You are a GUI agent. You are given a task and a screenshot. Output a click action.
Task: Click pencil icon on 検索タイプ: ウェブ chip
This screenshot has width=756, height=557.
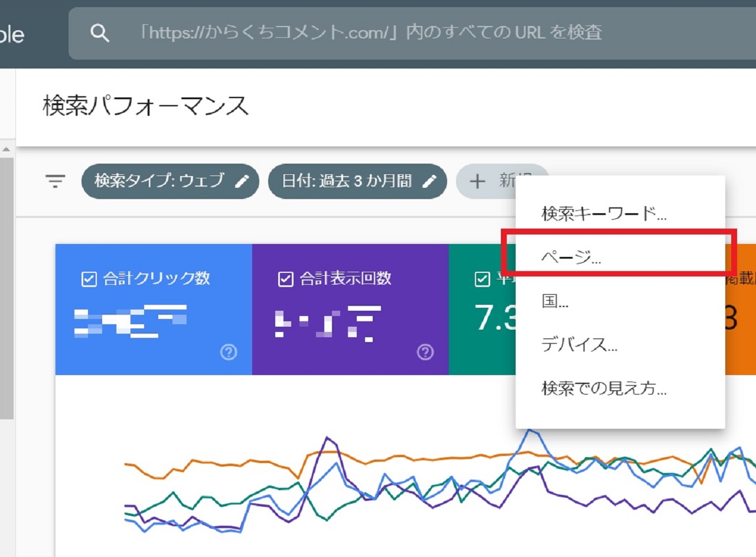[x=242, y=181]
